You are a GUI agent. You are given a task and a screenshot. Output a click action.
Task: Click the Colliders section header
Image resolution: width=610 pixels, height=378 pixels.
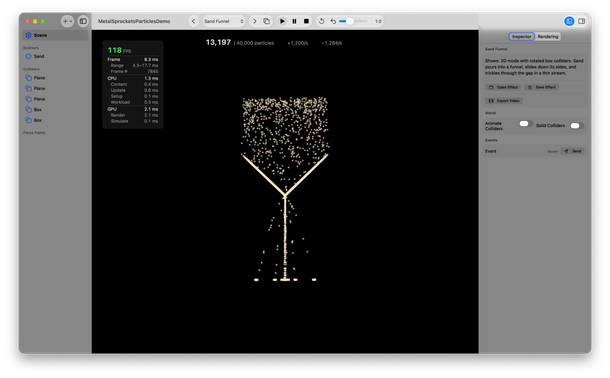click(x=31, y=69)
